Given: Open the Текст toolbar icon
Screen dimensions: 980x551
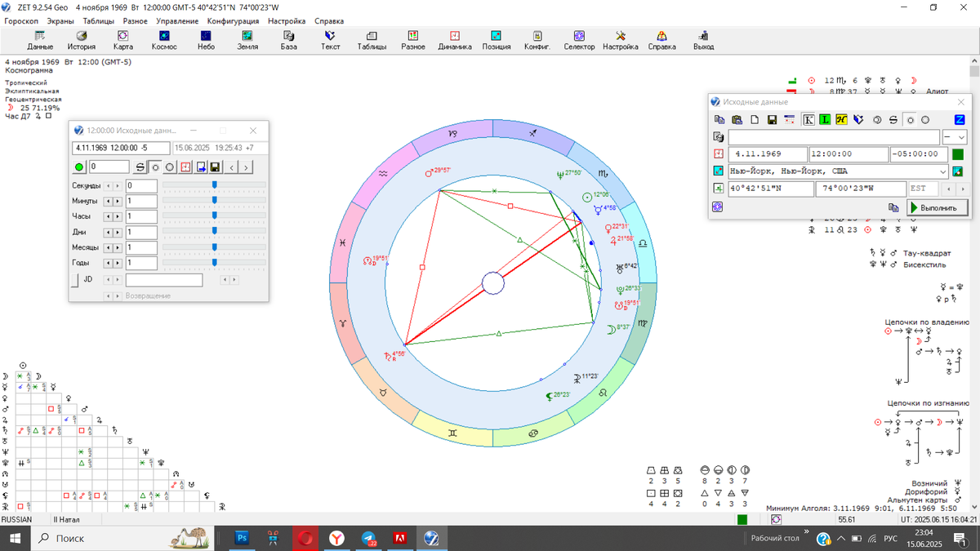Looking at the screenshot, I should click(330, 41).
